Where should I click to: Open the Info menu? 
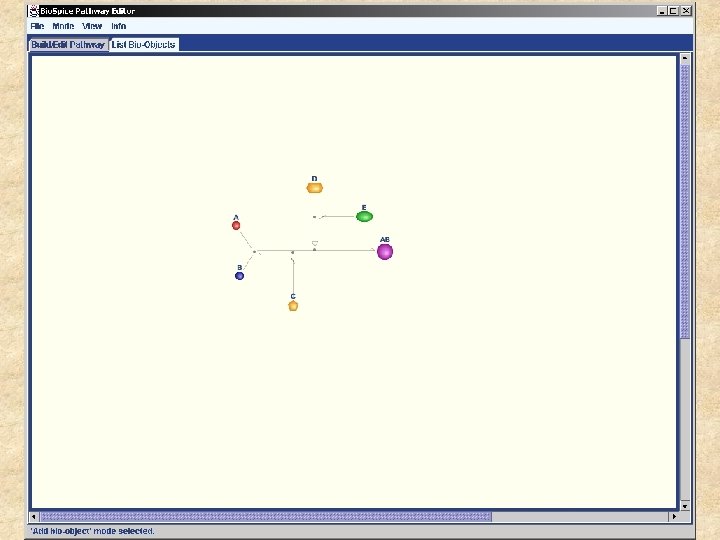[118, 26]
